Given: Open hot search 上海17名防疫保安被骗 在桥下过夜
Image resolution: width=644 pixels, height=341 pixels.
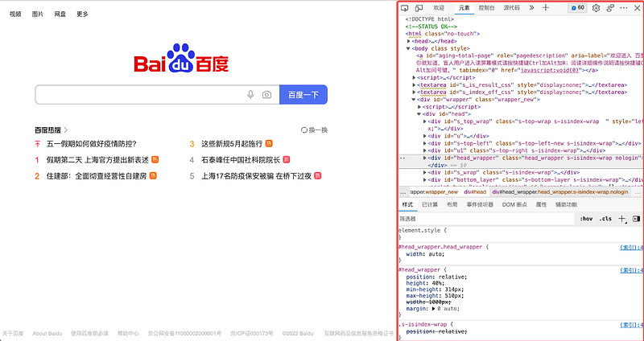Looking at the screenshot, I should (x=256, y=176).
